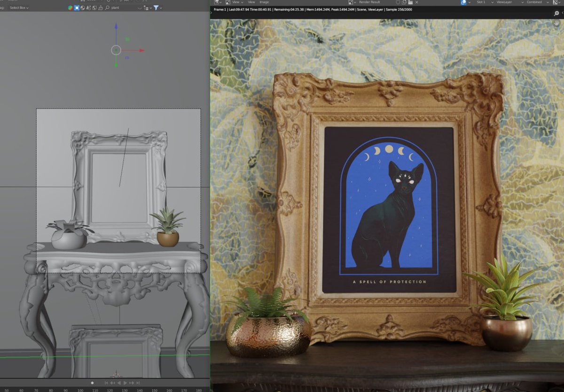Open the Select Box dropdown
This screenshot has width=564, height=392.
point(19,8)
